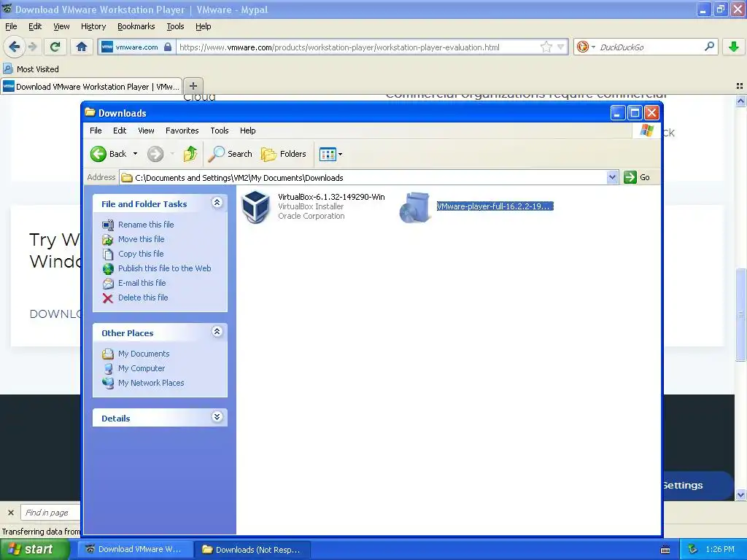Click Move this file link
747x560 pixels.
141,239
